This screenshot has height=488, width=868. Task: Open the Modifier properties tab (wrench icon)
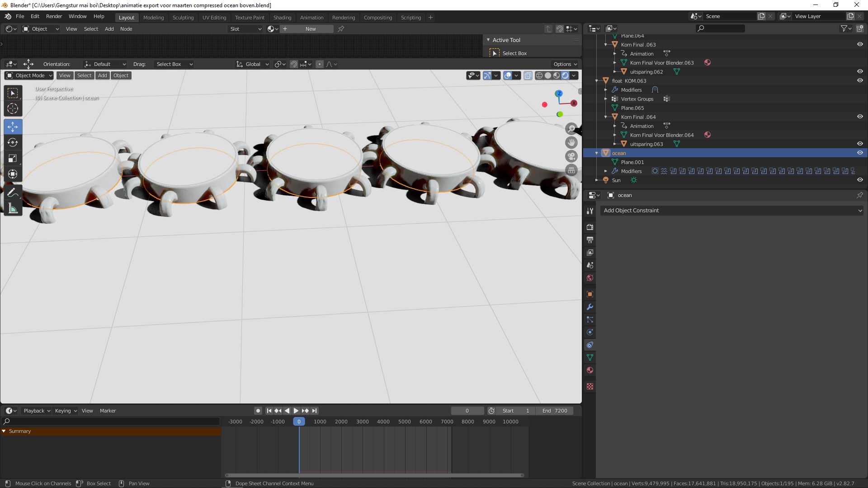pyautogui.click(x=590, y=307)
